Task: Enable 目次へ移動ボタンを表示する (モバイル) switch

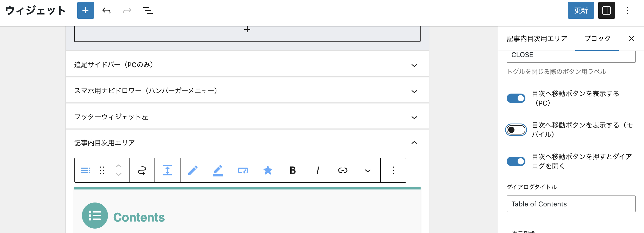Action: point(516,130)
